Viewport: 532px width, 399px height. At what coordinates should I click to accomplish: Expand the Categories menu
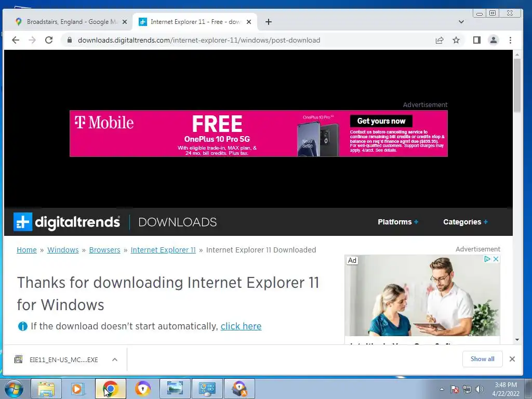pyautogui.click(x=465, y=222)
